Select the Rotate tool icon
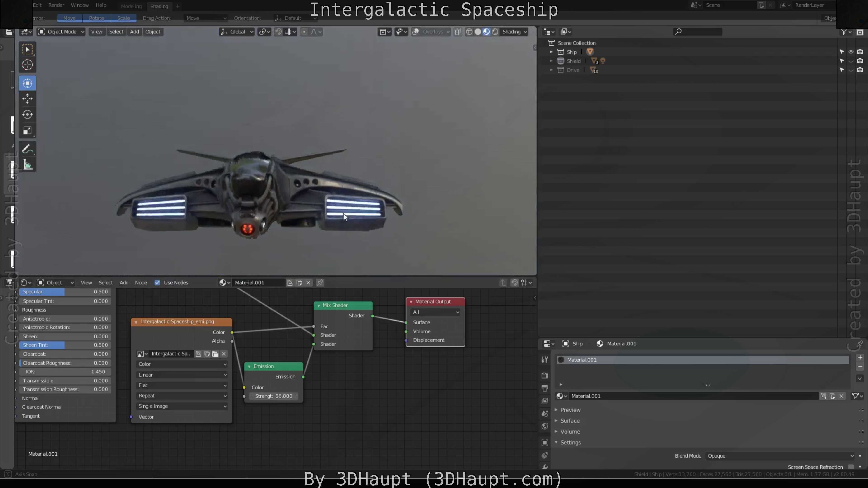The image size is (868, 488). pyautogui.click(x=27, y=115)
